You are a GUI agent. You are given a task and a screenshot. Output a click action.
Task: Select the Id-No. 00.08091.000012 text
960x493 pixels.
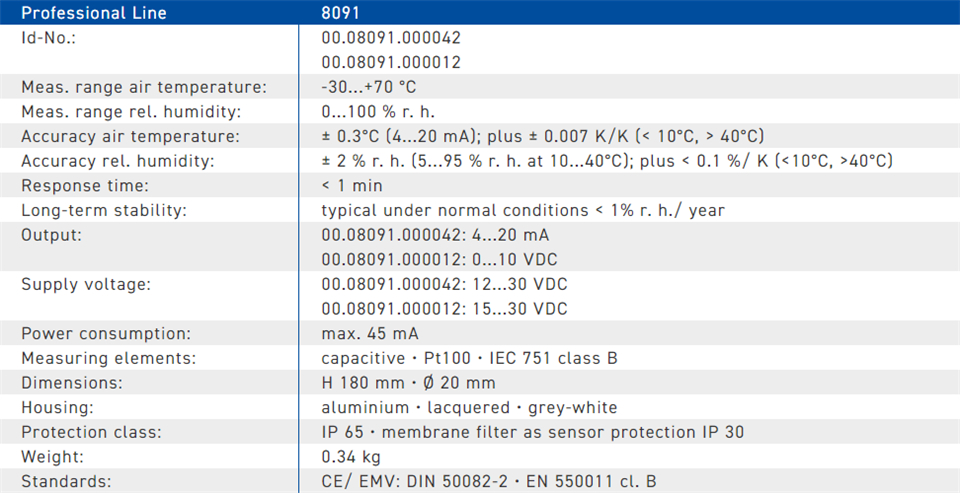coord(391,62)
